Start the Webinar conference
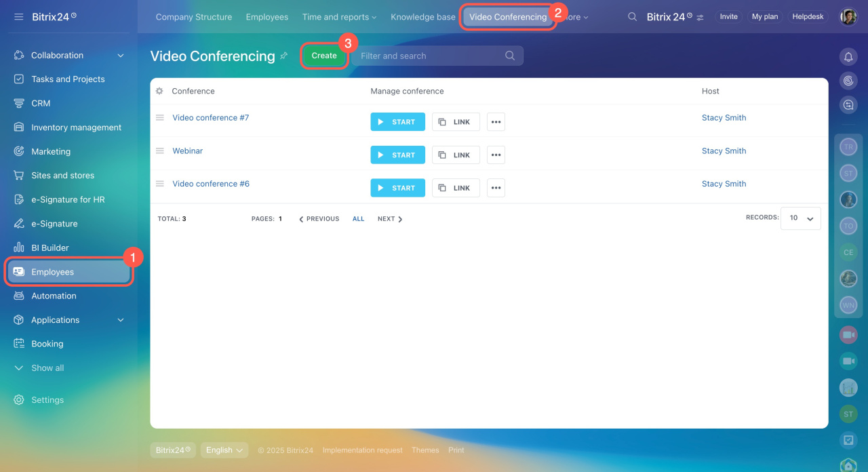Viewport: 868px width, 472px height. 397,155
